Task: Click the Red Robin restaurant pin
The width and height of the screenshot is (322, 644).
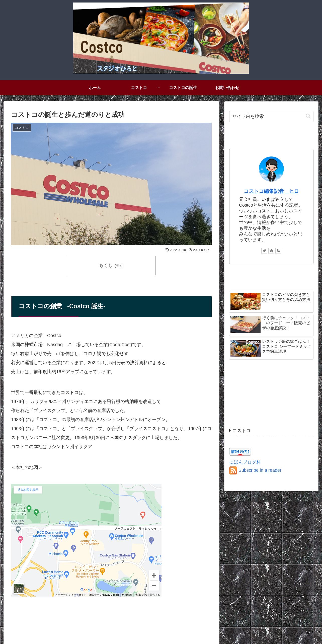Action: (102, 571)
